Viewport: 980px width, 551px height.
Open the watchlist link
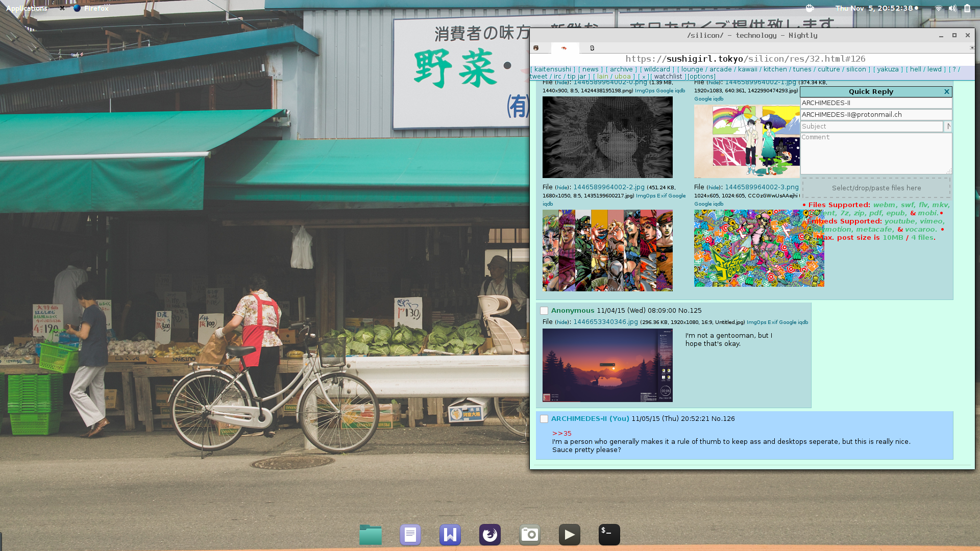tap(668, 77)
